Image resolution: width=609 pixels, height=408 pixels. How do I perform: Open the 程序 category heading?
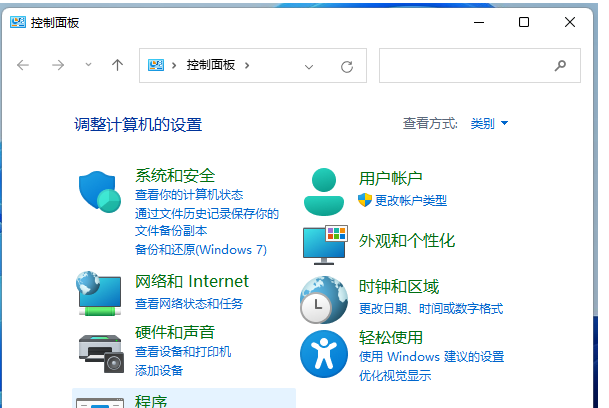pos(151,401)
